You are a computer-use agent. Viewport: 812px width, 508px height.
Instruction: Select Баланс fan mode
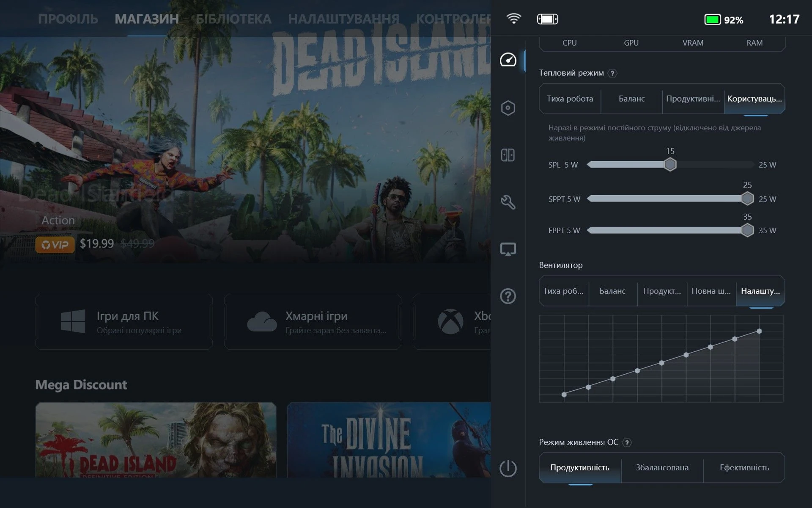[613, 291]
